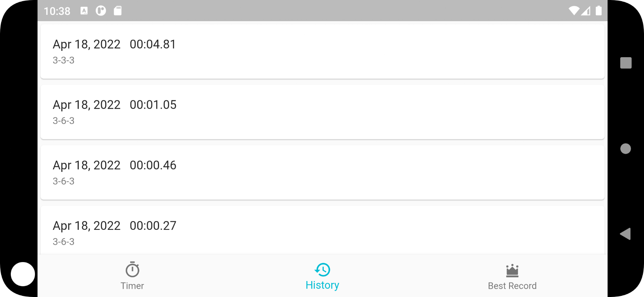Tap the Android home circle button

pos(626,148)
